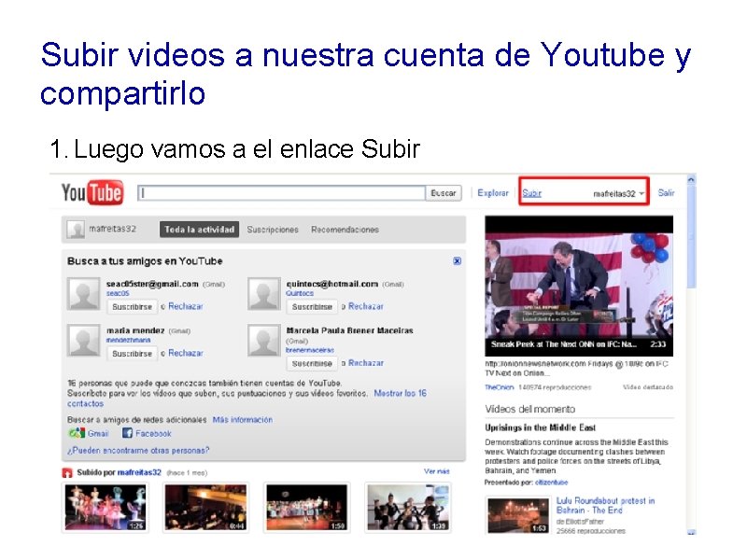747x560 pixels.
Task: Rechazar seac05ster@gmail.com suggestion
Action: click(x=185, y=306)
